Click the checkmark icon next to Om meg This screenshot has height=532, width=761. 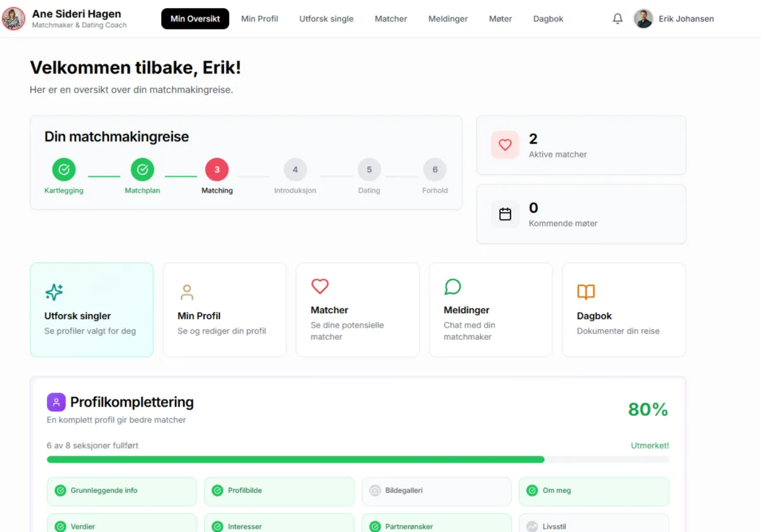click(532, 490)
